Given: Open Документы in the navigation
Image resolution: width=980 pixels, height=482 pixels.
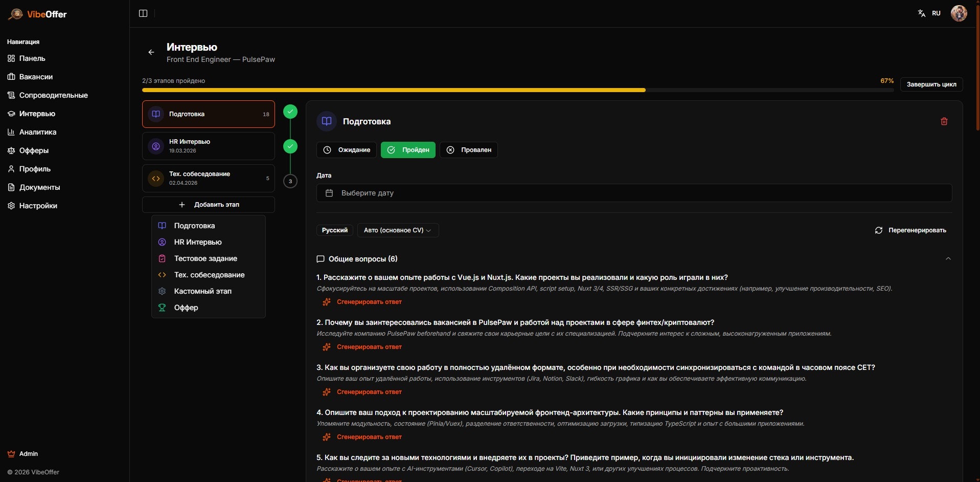Looking at the screenshot, I should coord(39,187).
